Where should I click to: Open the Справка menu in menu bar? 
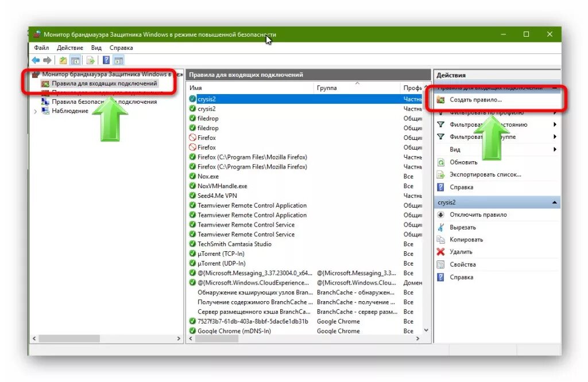(x=121, y=48)
